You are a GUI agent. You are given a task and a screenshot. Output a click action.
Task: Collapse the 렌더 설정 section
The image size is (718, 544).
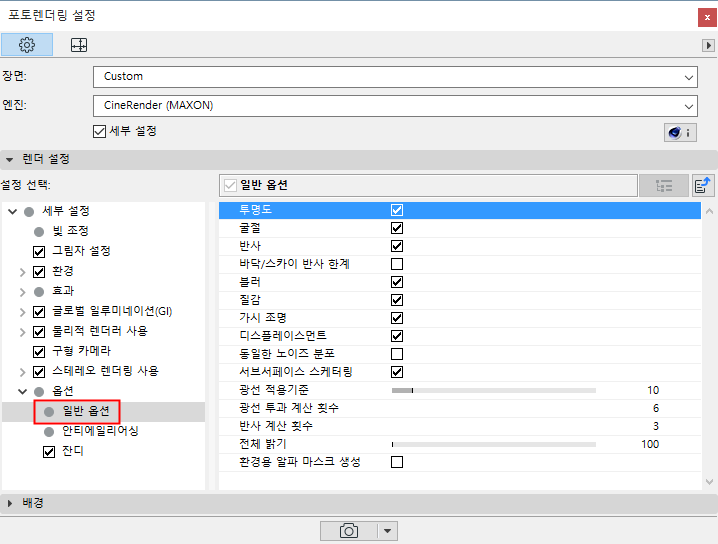(10, 160)
